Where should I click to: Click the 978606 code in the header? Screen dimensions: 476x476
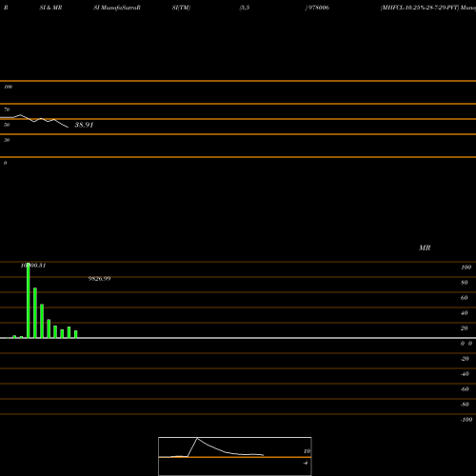click(318, 8)
